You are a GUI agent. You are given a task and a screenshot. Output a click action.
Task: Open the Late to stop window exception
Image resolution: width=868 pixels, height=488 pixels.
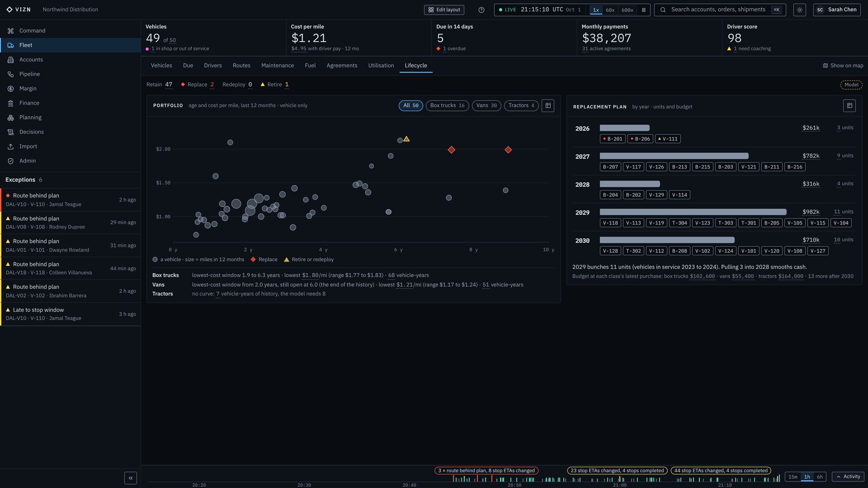(71, 314)
